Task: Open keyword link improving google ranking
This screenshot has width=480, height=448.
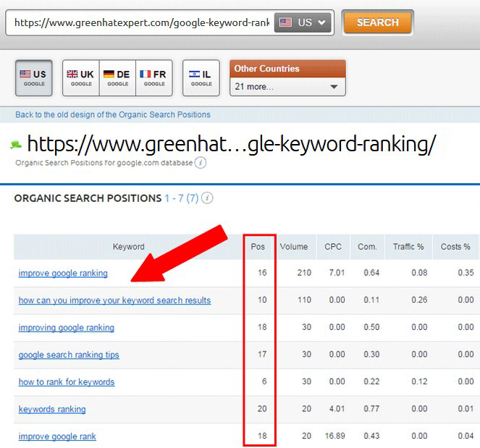Action: point(67,327)
